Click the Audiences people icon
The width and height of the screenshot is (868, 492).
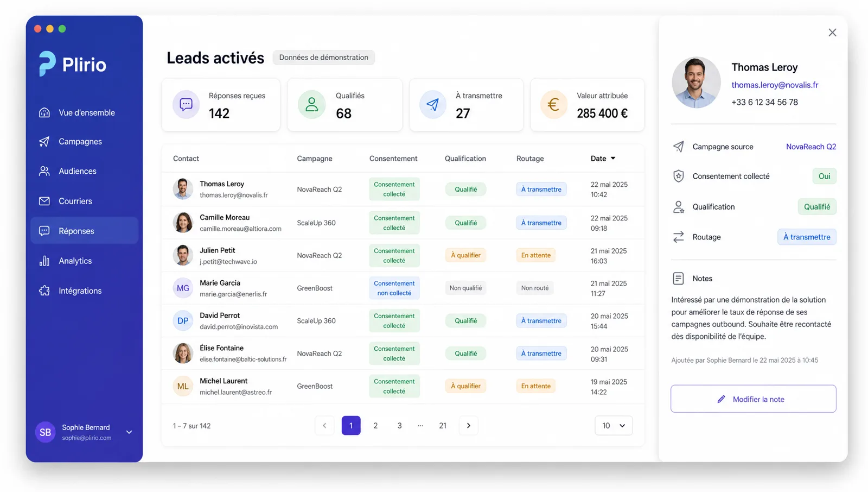[44, 171]
